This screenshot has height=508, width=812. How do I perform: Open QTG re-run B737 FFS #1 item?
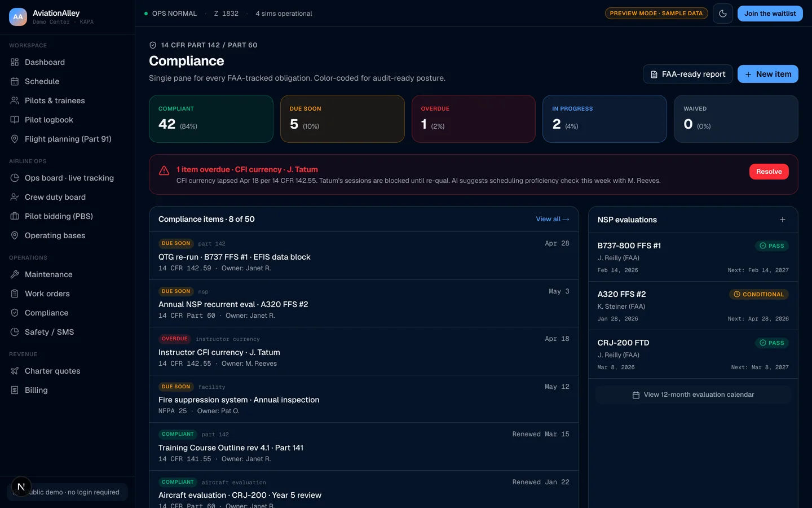(364, 256)
